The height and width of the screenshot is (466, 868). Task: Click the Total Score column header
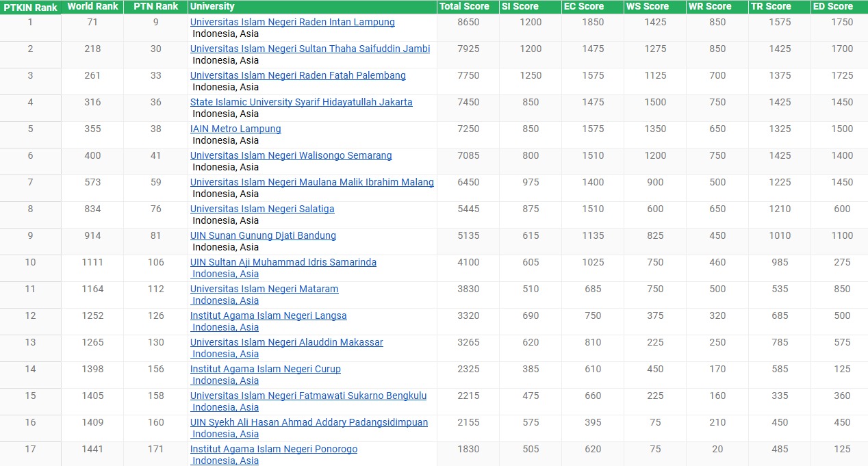pyautogui.click(x=465, y=7)
